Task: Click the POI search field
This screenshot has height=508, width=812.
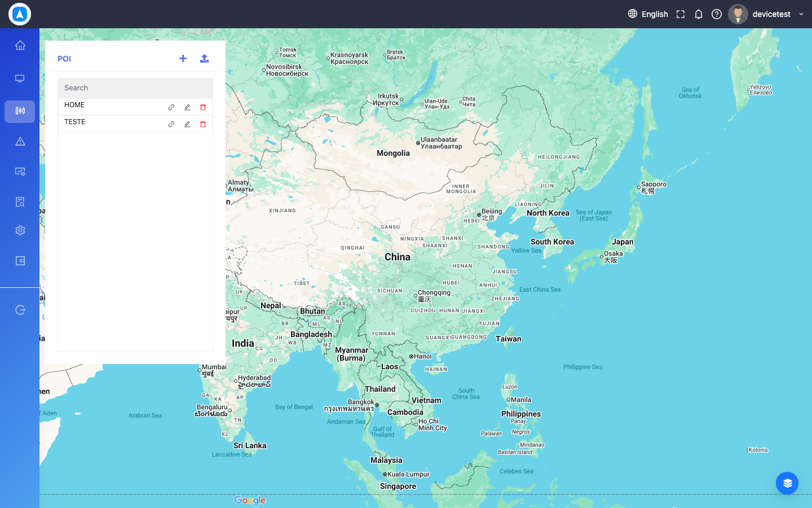Action: (x=135, y=88)
